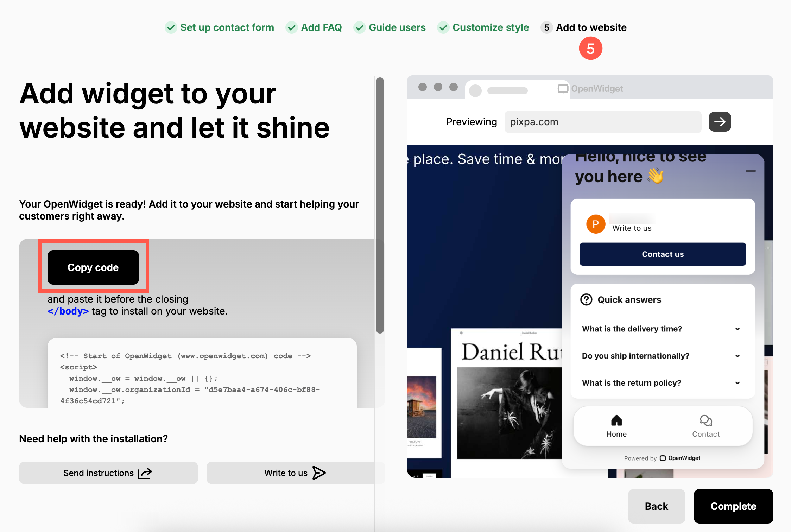Image resolution: width=791 pixels, height=532 pixels.
Task: Click share icon on Send instructions
Action: [145, 473]
